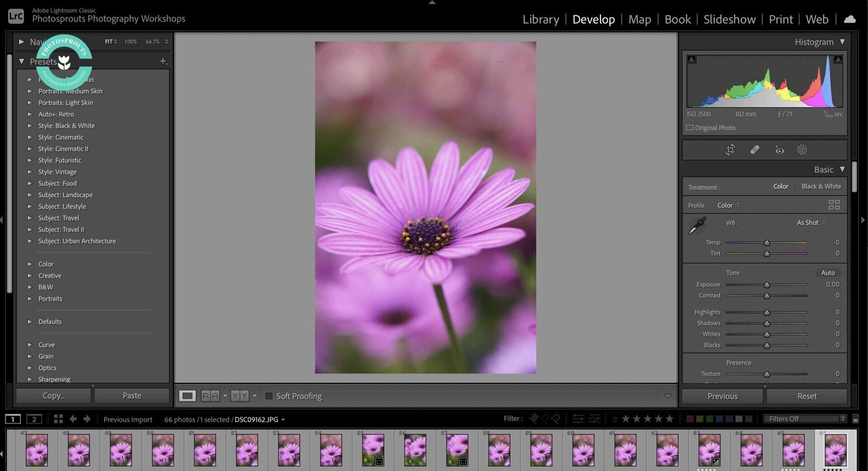868x471 pixels.
Task: Switch treatment to Black & White
Action: (x=821, y=186)
